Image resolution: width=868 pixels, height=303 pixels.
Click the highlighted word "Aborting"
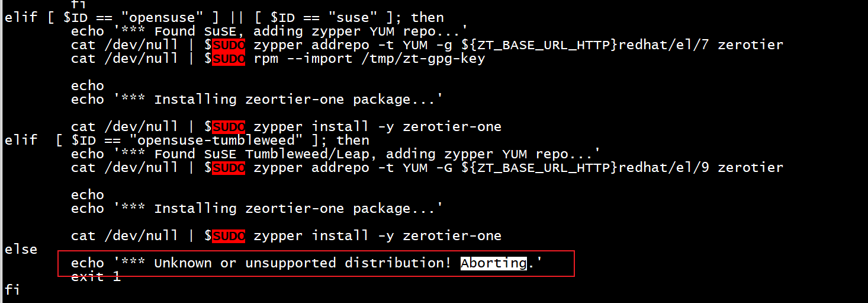pos(493,263)
